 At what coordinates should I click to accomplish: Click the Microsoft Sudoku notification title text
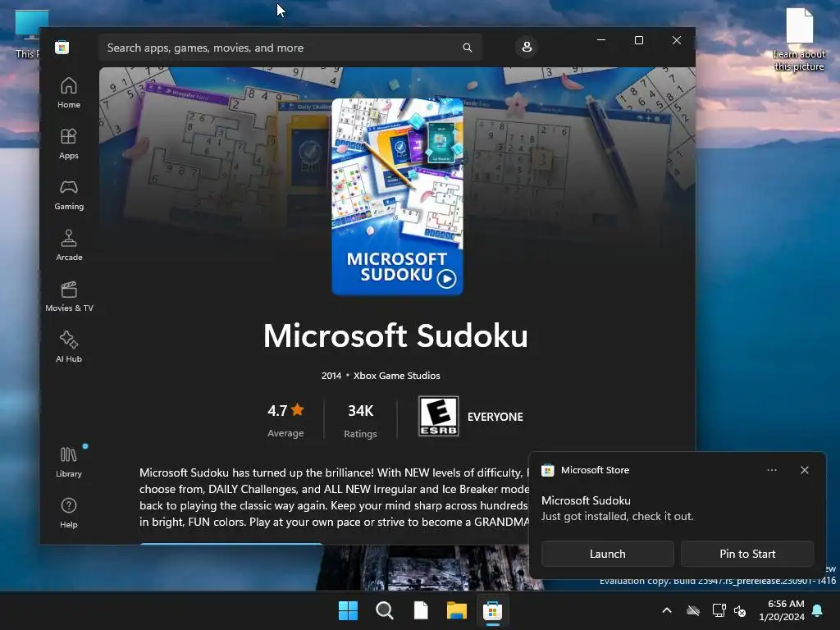(x=586, y=500)
